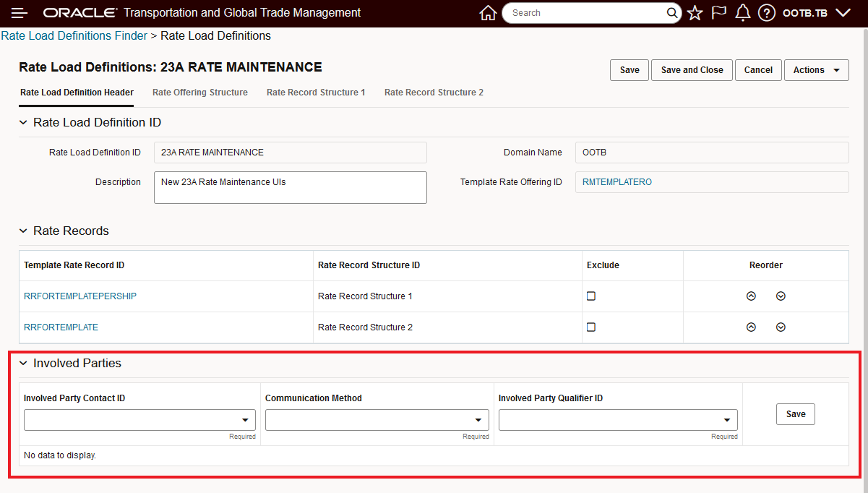868x493 pixels.
Task: Open the help question mark icon
Action: coord(767,13)
